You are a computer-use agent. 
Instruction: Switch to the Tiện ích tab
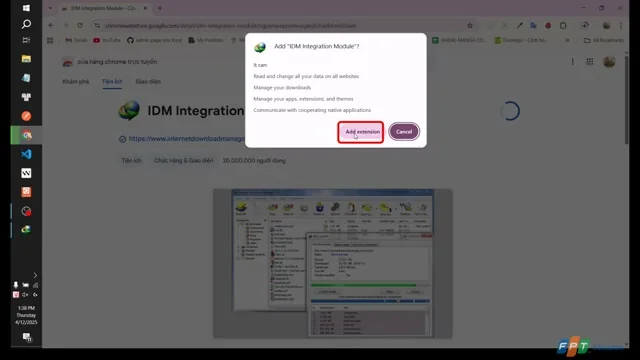click(x=112, y=82)
